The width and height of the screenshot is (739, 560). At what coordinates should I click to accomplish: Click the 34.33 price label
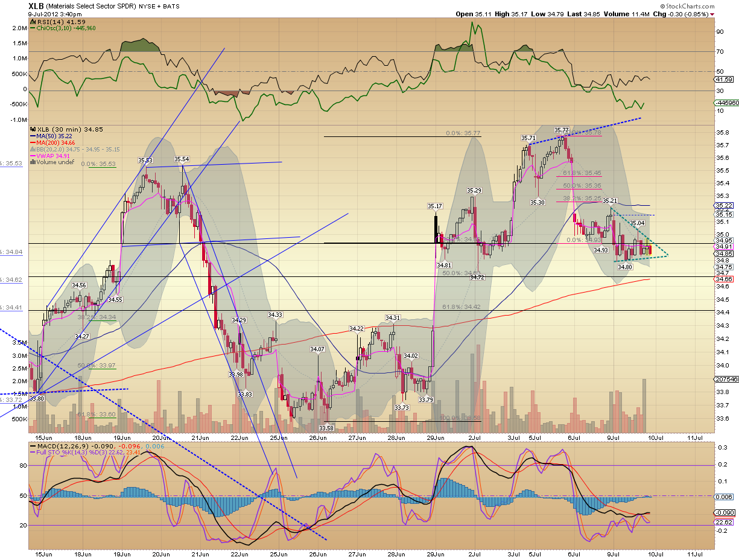(275, 315)
